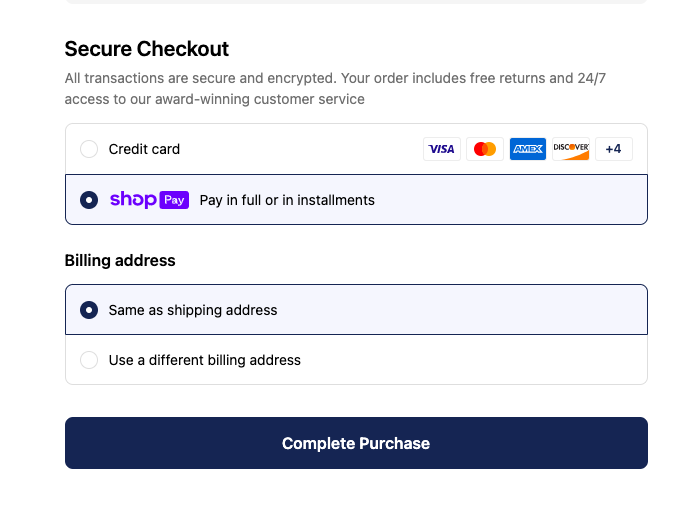Click the panel edge above Secure Checkout
Viewport: 674px width, 511px height.
click(x=356, y=2)
